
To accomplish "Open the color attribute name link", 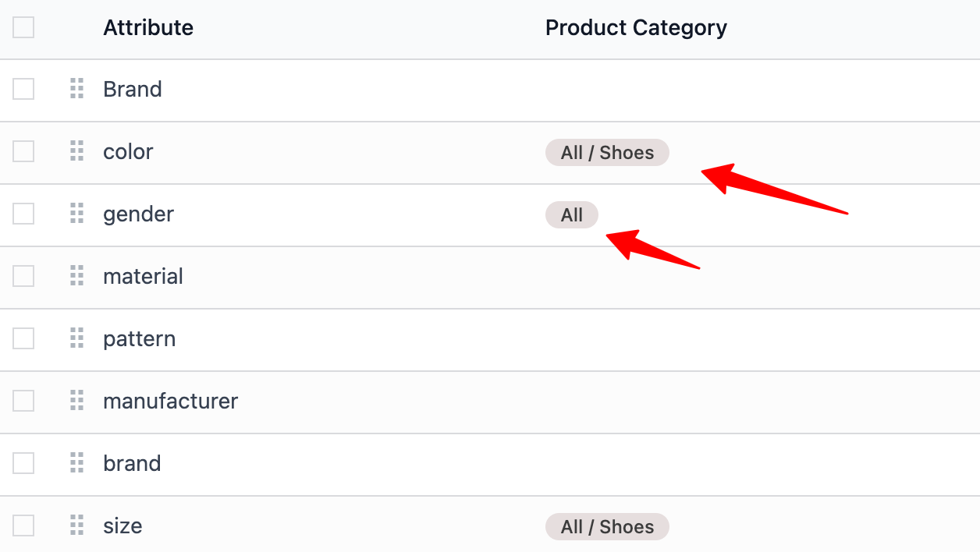I will [128, 151].
